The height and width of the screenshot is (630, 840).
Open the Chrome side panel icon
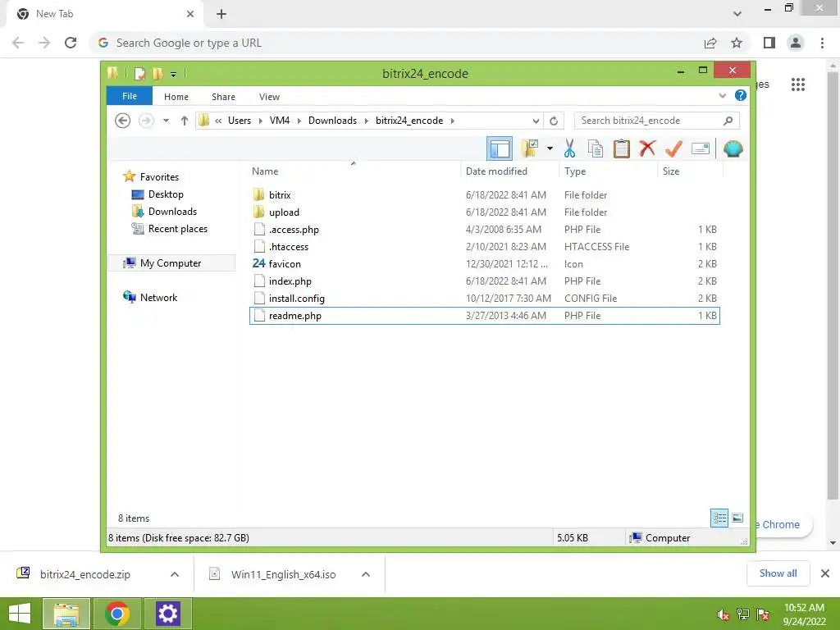pyautogui.click(x=769, y=43)
